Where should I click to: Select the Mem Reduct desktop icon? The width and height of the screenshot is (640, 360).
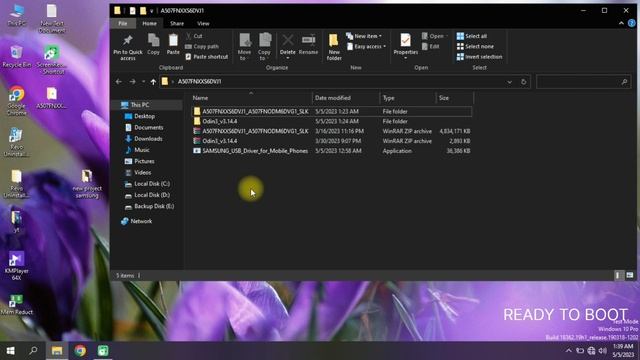pos(16,304)
